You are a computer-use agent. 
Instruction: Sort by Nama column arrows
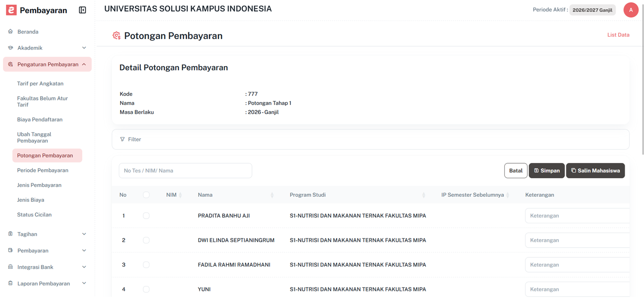[272, 195]
